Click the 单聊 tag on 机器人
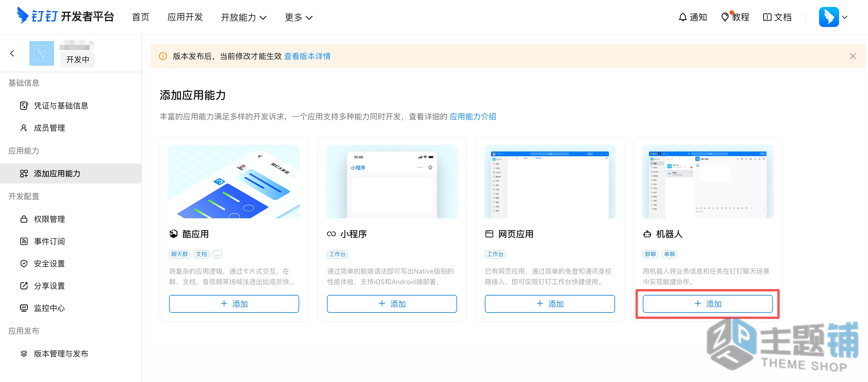868x382 pixels. pos(669,254)
